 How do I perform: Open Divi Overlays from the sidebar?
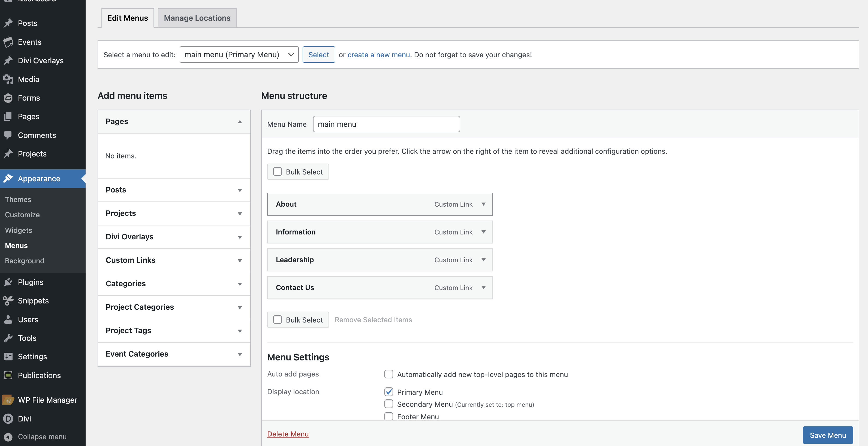click(9, 60)
